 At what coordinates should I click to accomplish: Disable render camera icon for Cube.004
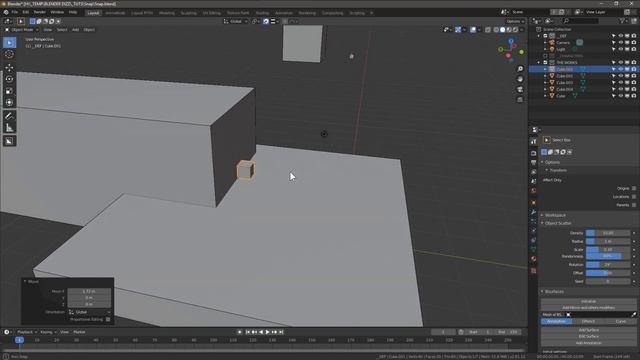click(x=633, y=89)
